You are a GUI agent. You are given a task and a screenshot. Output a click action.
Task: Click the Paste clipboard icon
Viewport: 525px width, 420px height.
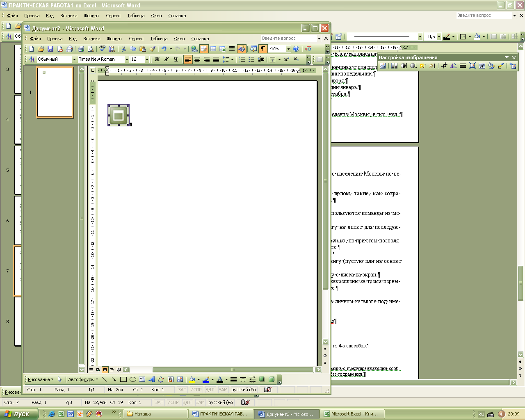click(x=143, y=49)
